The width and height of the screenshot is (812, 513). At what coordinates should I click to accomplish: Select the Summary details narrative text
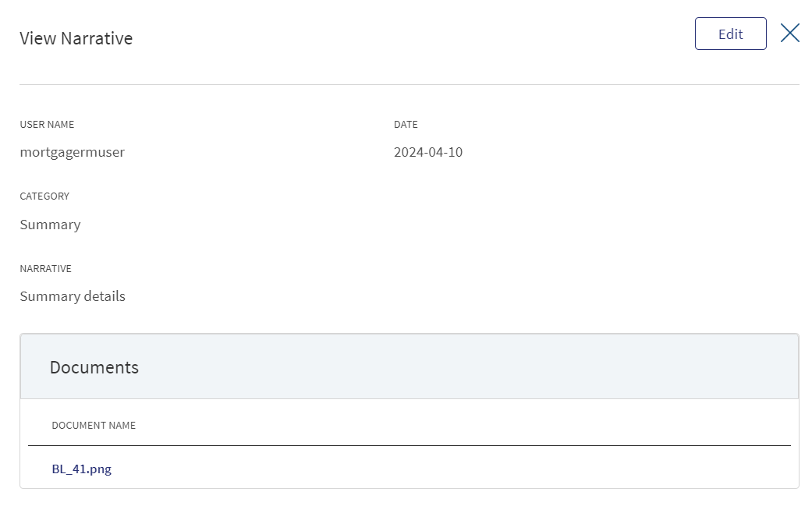point(73,296)
